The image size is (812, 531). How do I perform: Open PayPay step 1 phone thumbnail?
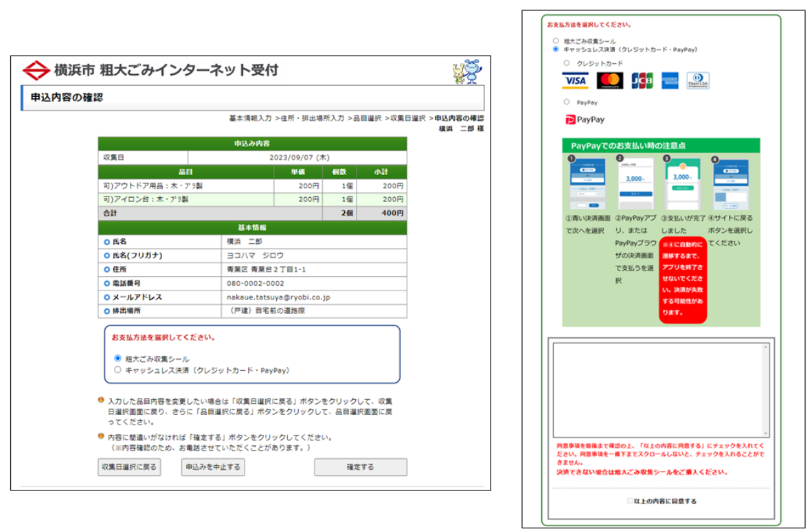pos(587,184)
